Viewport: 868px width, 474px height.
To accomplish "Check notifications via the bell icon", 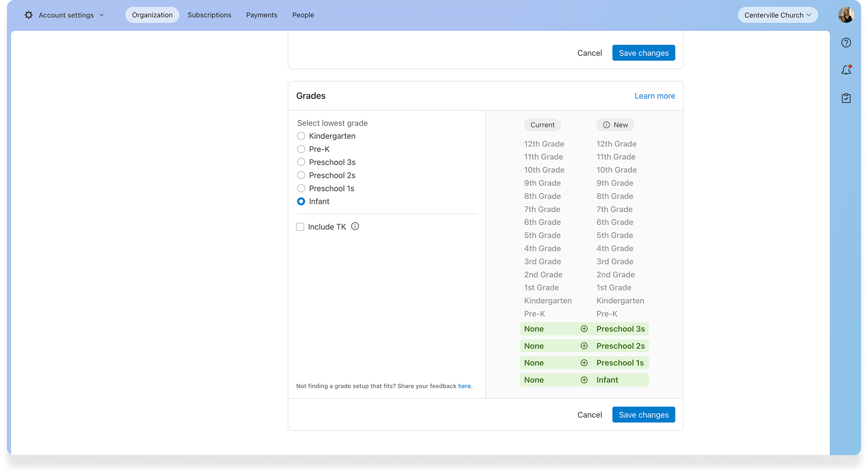I will tap(846, 70).
